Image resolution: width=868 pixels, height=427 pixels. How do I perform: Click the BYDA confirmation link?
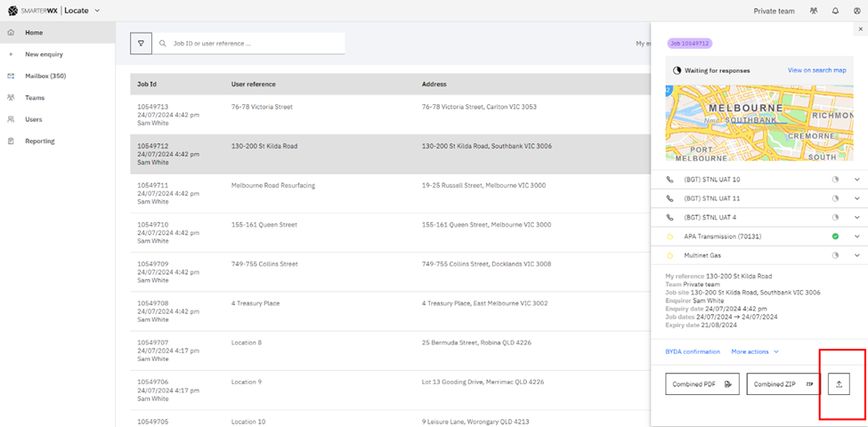(693, 351)
